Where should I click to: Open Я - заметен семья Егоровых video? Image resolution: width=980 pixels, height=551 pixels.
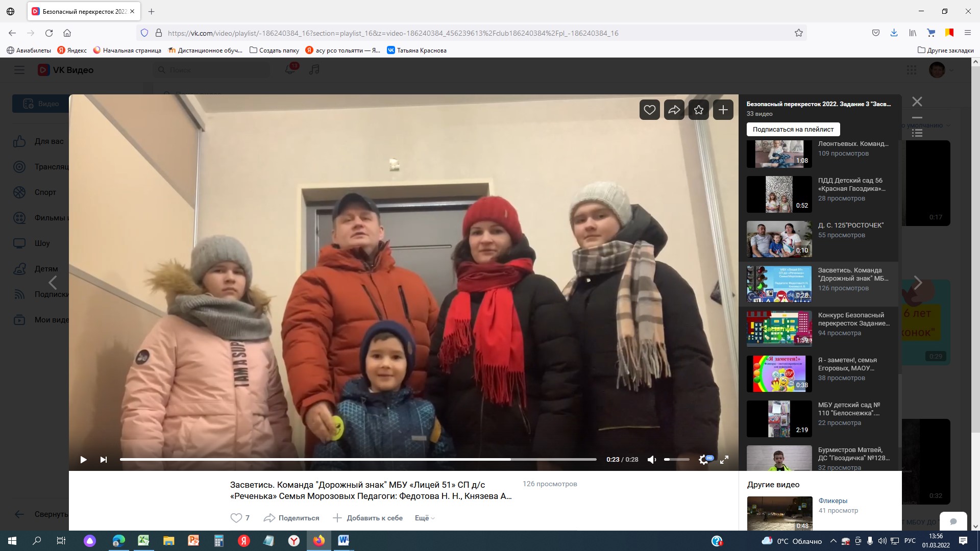pos(819,374)
